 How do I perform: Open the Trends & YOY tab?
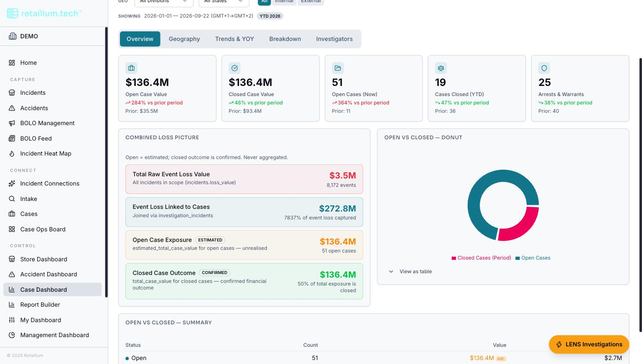pos(235,39)
